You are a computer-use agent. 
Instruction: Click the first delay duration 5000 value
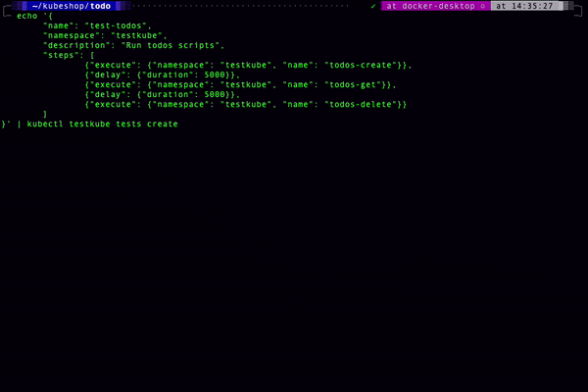point(215,74)
